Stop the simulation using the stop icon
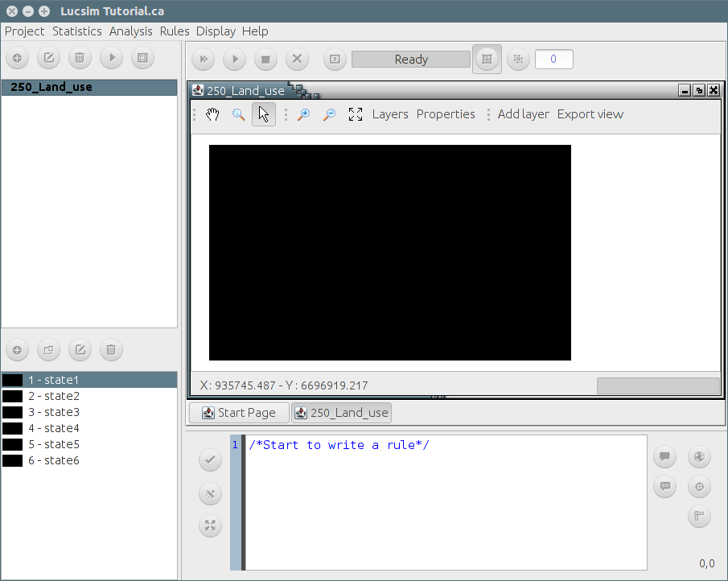The width and height of the screenshot is (728, 581). 265,59
